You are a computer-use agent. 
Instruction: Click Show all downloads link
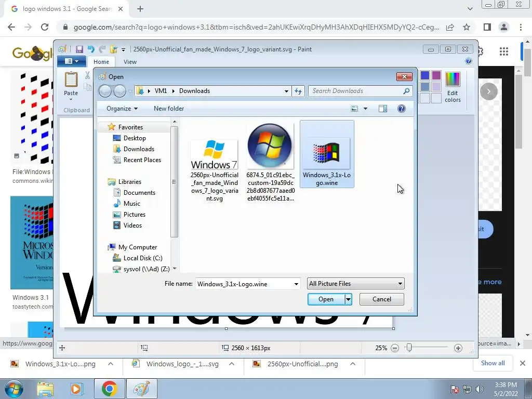pyautogui.click(x=493, y=363)
